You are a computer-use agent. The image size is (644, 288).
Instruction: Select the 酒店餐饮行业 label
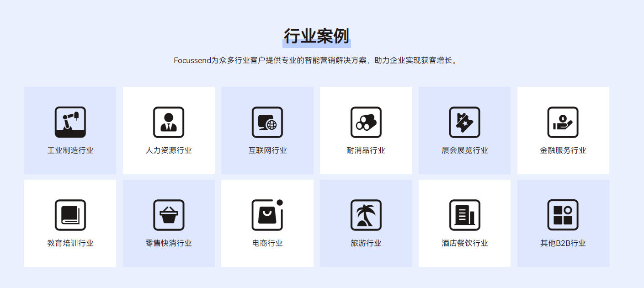click(464, 243)
